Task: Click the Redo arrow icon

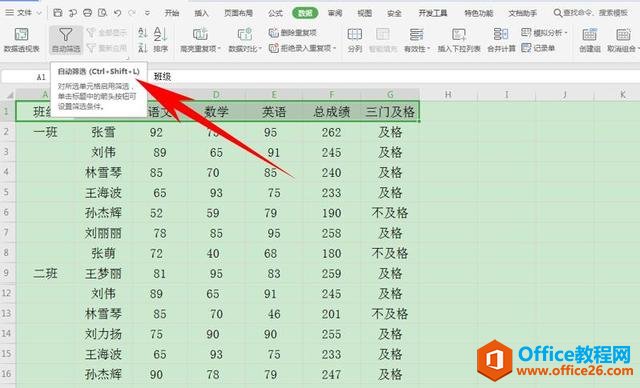Action: click(x=132, y=13)
